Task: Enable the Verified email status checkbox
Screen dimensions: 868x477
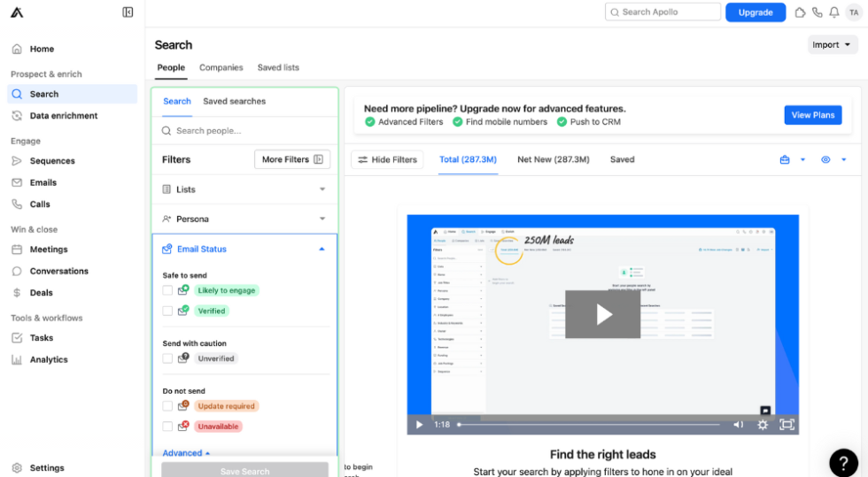Action: [x=167, y=311]
